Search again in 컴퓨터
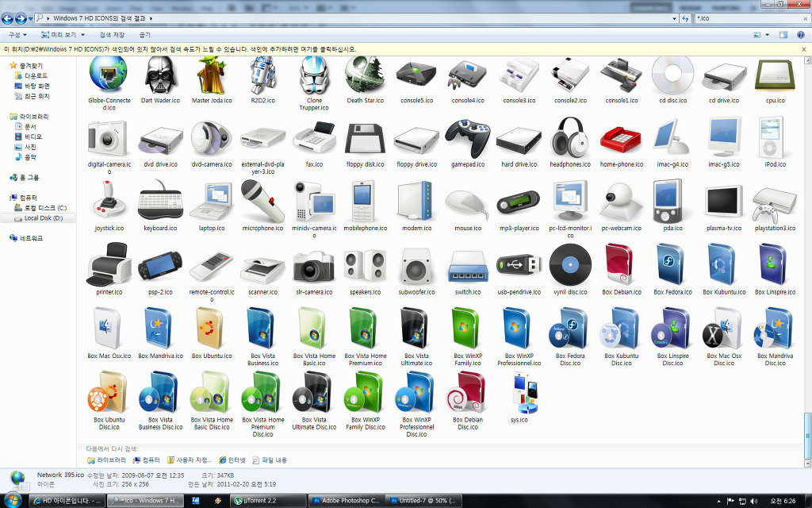 pyautogui.click(x=147, y=460)
